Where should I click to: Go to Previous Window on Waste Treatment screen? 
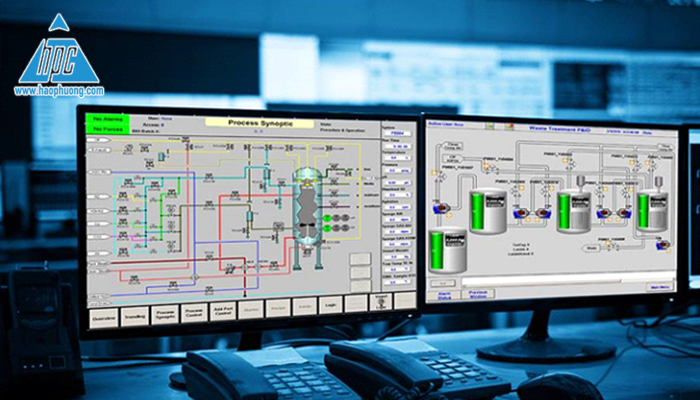pyautogui.click(x=478, y=295)
